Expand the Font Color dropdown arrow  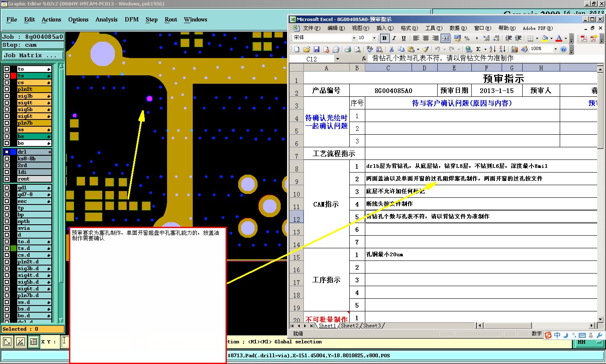pos(566,38)
